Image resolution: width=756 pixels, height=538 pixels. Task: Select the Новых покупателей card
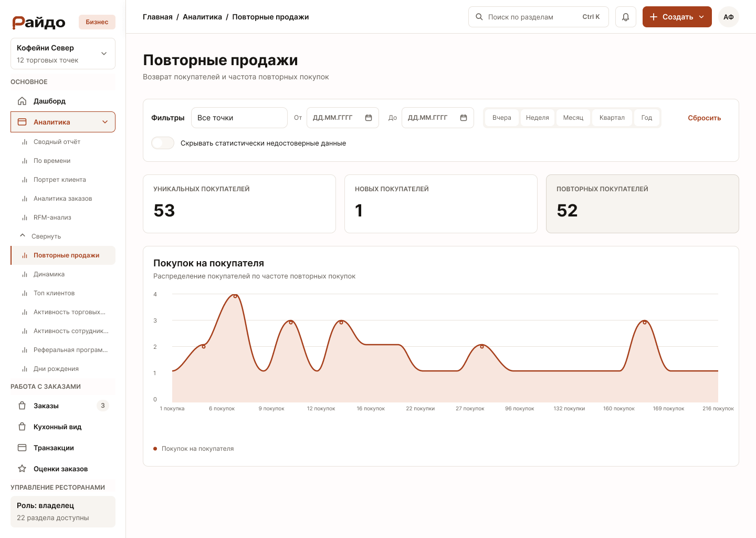coord(441,204)
